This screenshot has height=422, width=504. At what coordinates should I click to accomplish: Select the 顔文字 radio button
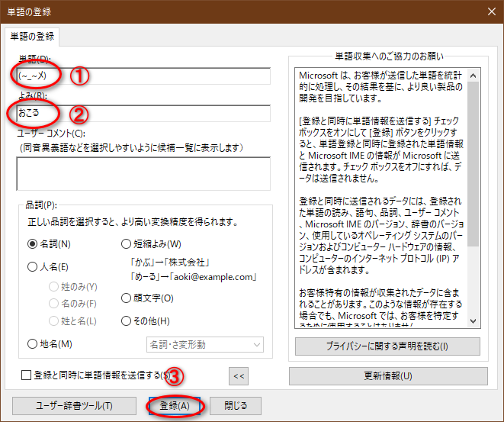point(127,298)
